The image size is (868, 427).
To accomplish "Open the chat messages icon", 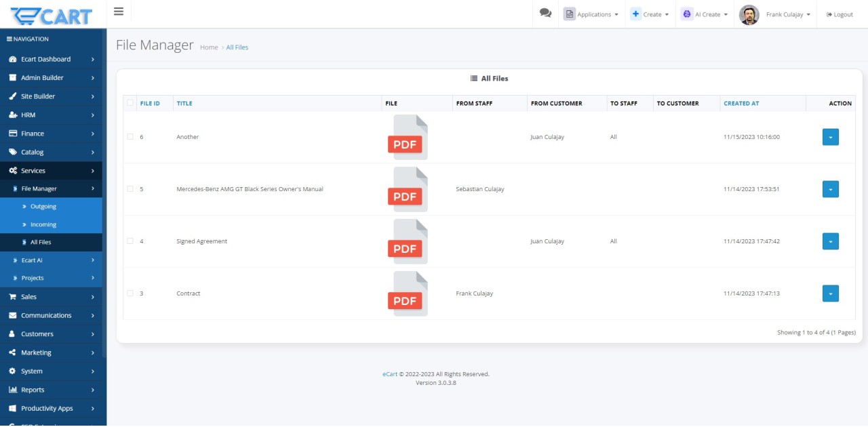I will click(x=545, y=13).
